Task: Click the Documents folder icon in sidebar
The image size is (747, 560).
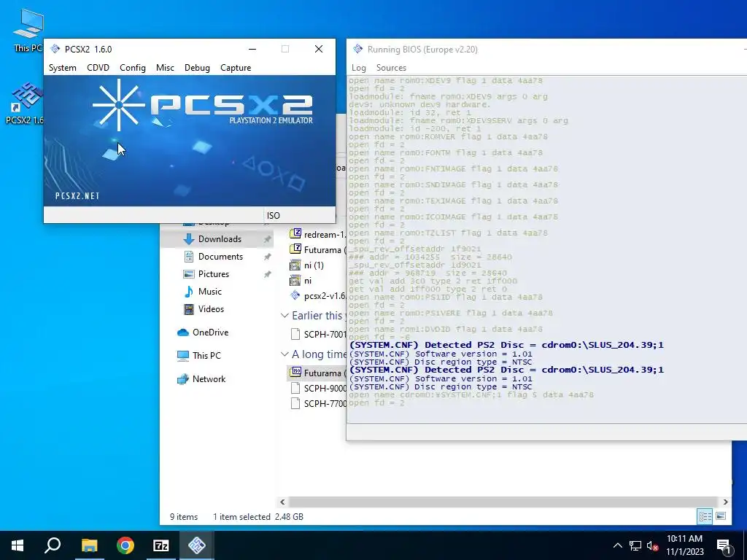Action: pyautogui.click(x=189, y=257)
